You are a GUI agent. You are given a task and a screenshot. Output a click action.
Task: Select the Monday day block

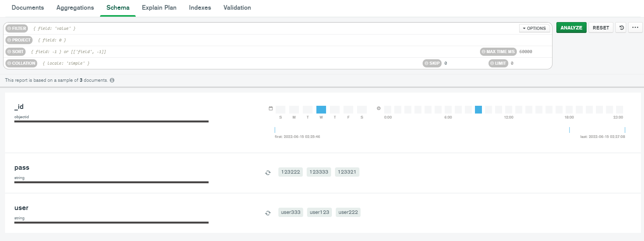[294, 110]
